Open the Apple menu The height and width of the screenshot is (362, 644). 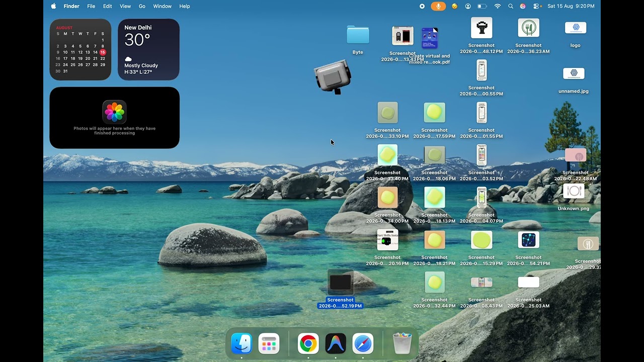(x=53, y=6)
